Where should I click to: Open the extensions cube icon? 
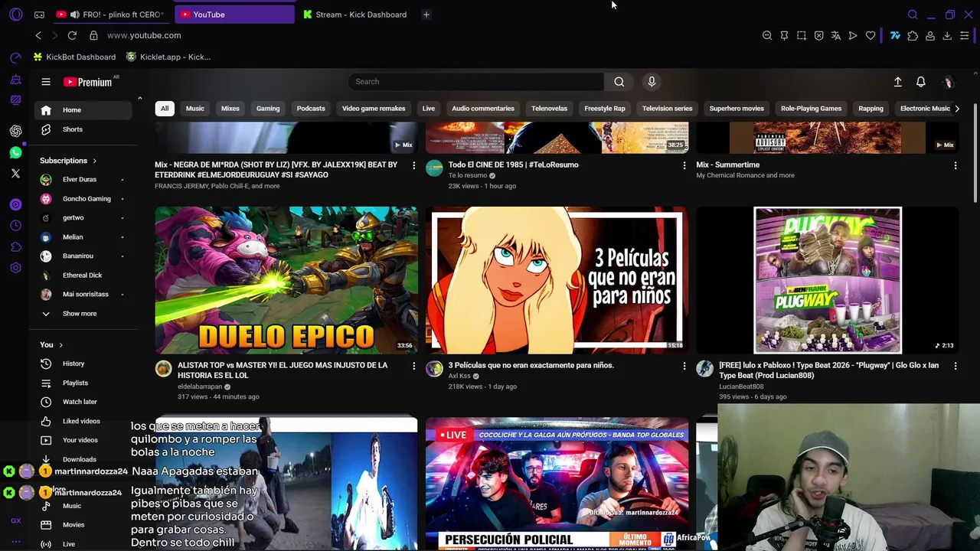(913, 36)
